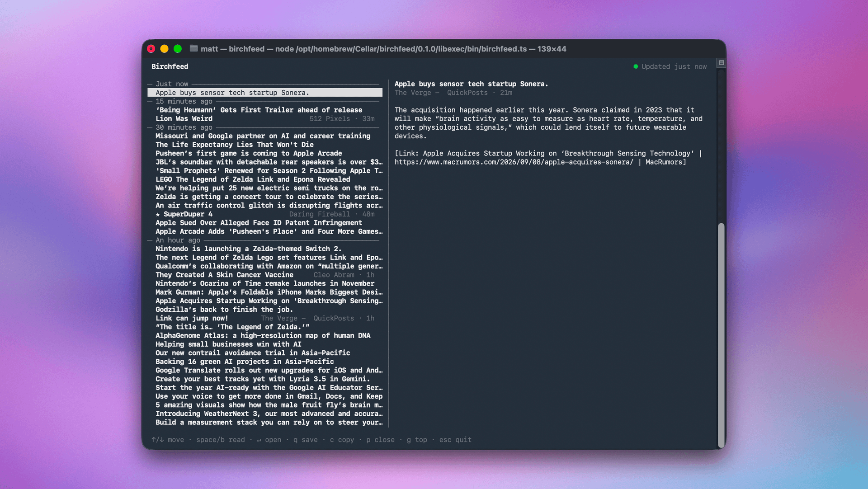The image size is (868, 489).
Task: Click the 'Just now' section header
Action: coord(172,84)
